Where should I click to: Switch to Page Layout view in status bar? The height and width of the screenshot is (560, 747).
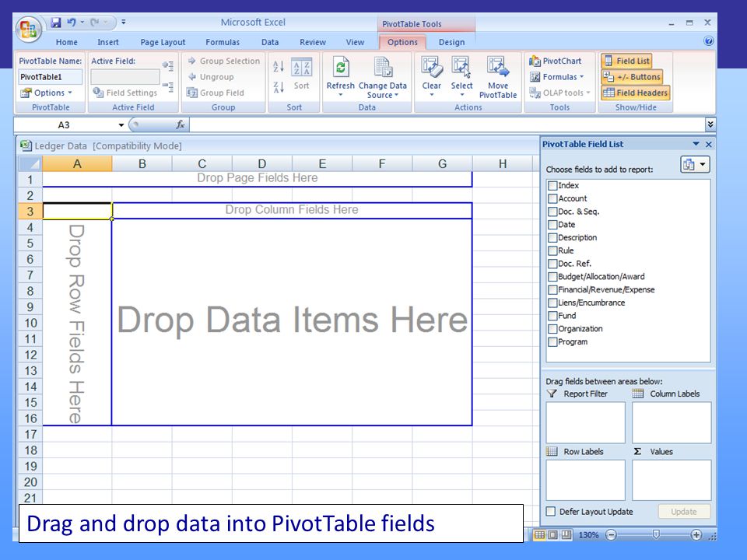coord(552,535)
